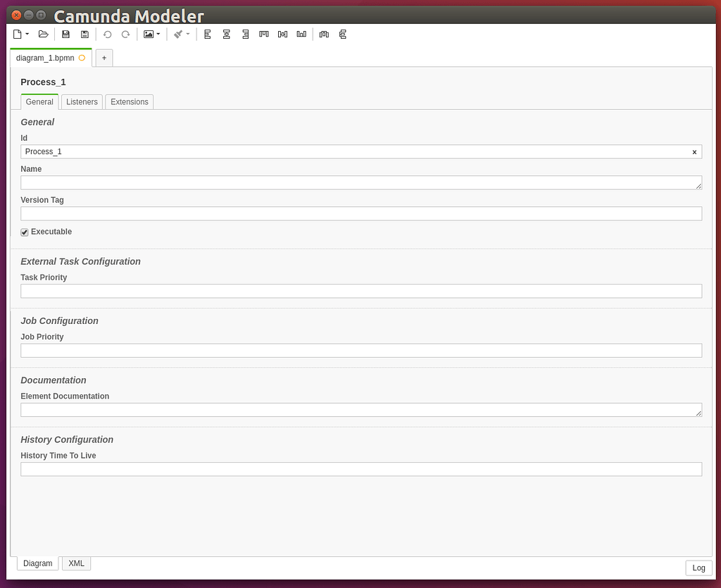721x588 pixels.
Task: Select the diagram_1.bpmn file tab
Action: 51,58
